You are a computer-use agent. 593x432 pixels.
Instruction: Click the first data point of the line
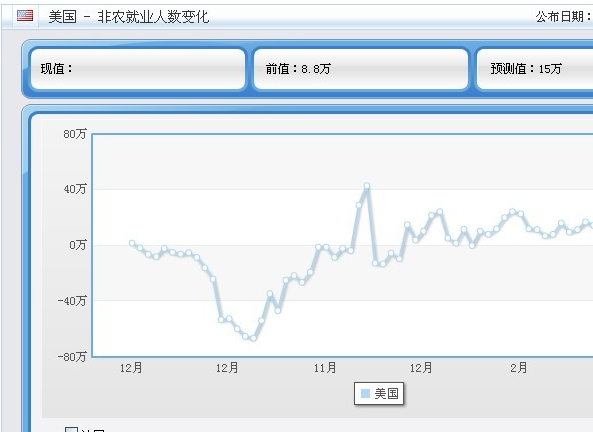click(x=132, y=243)
